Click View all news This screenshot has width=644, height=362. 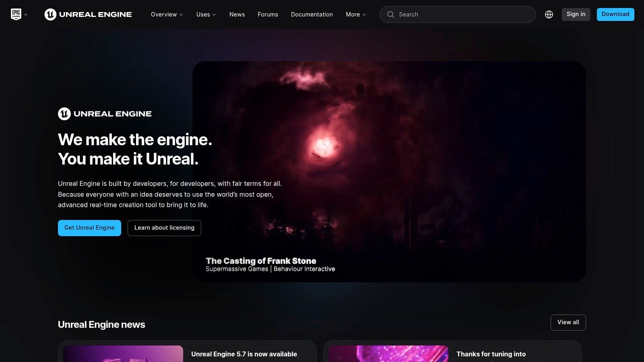pyautogui.click(x=568, y=322)
